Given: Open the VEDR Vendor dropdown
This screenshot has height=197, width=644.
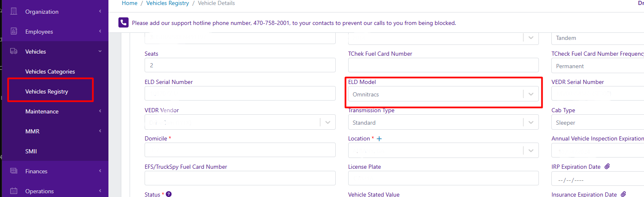Looking at the screenshot, I should pos(240,123).
